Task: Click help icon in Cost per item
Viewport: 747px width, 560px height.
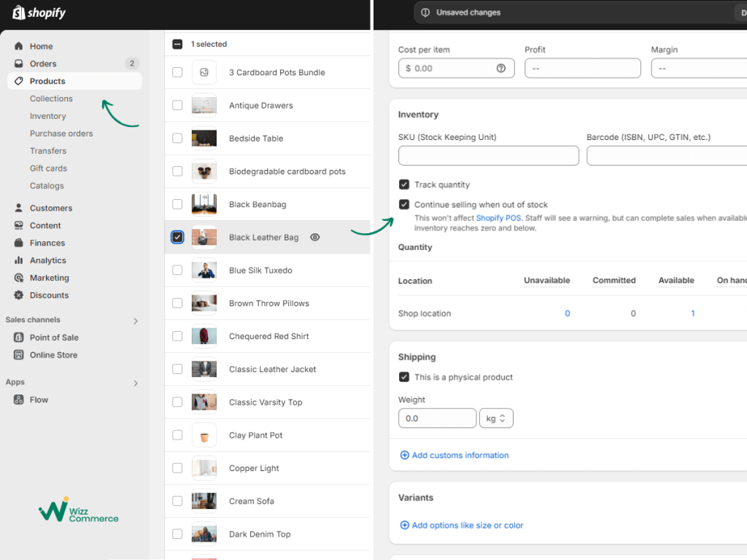Action: click(500, 68)
